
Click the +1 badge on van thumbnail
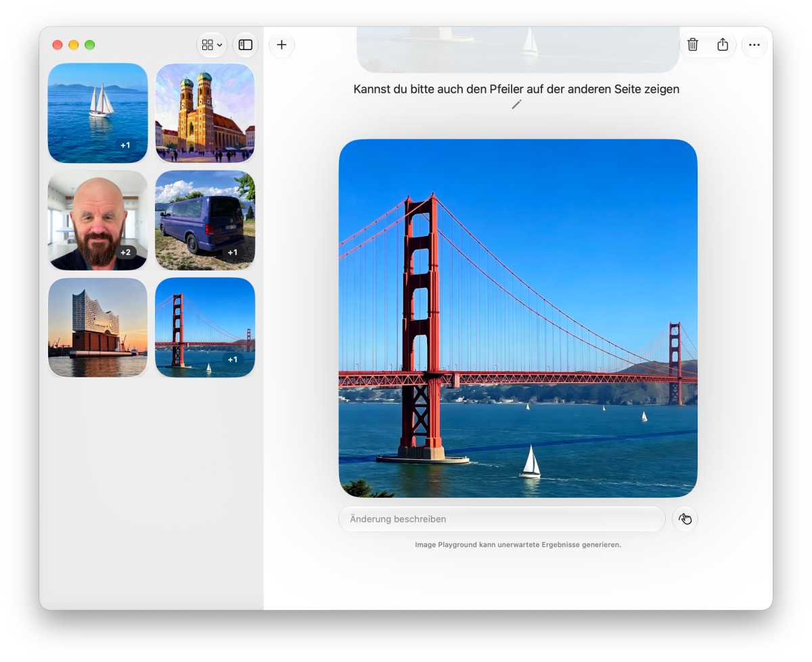233,252
